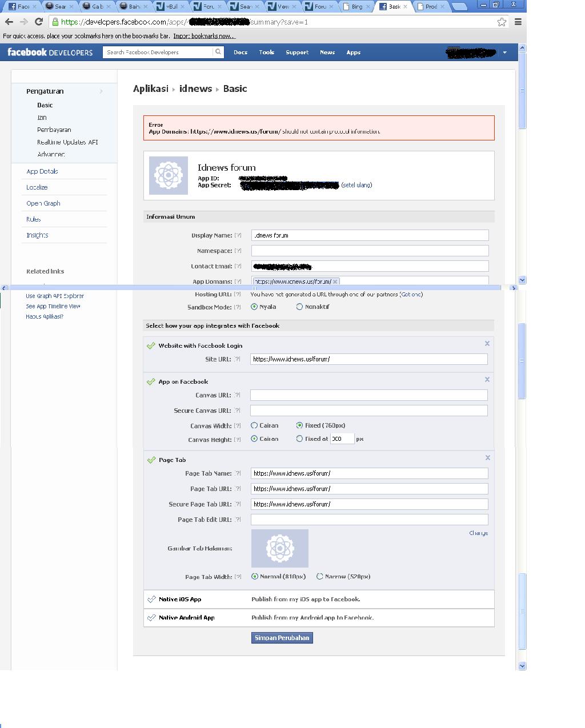Click Secure Canvas URL help icon
Screen dimensions: 585x728
click(x=238, y=411)
